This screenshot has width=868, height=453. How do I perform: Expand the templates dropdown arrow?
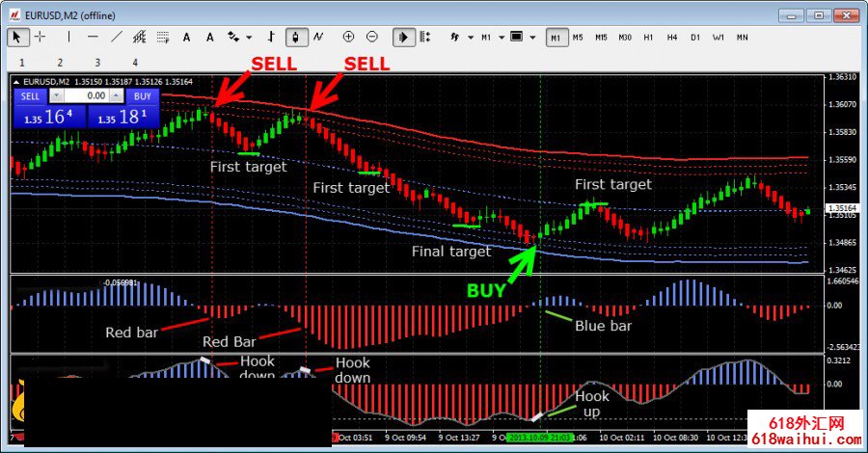tap(532, 38)
